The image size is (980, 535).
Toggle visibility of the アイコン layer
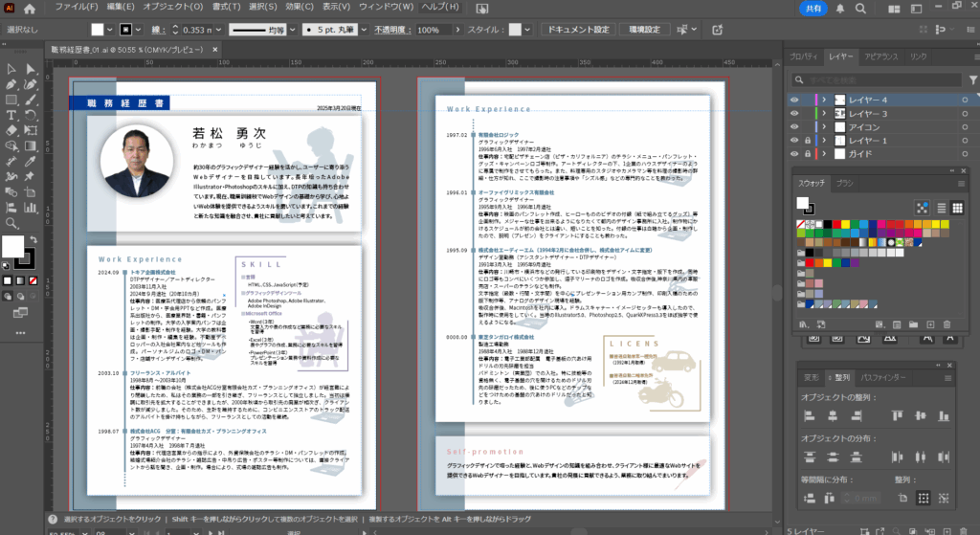click(x=794, y=126)
